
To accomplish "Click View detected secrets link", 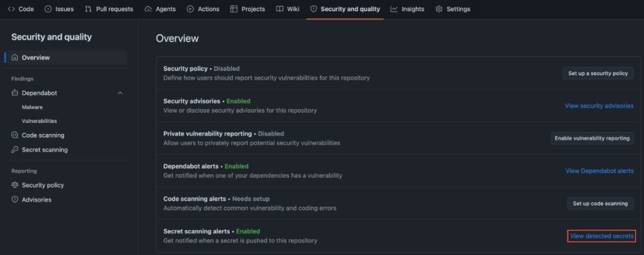I will click(x=602, y=235).
